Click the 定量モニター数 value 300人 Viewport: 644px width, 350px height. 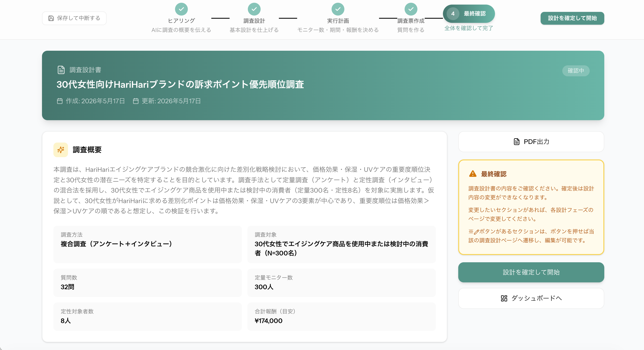(264, 287)
